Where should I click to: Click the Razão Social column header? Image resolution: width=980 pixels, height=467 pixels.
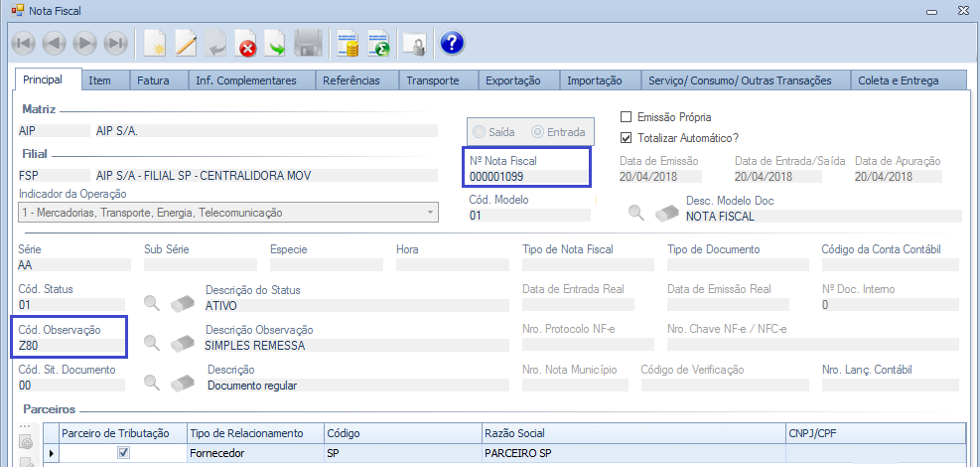pyautogui.click(x=631, y=433)
